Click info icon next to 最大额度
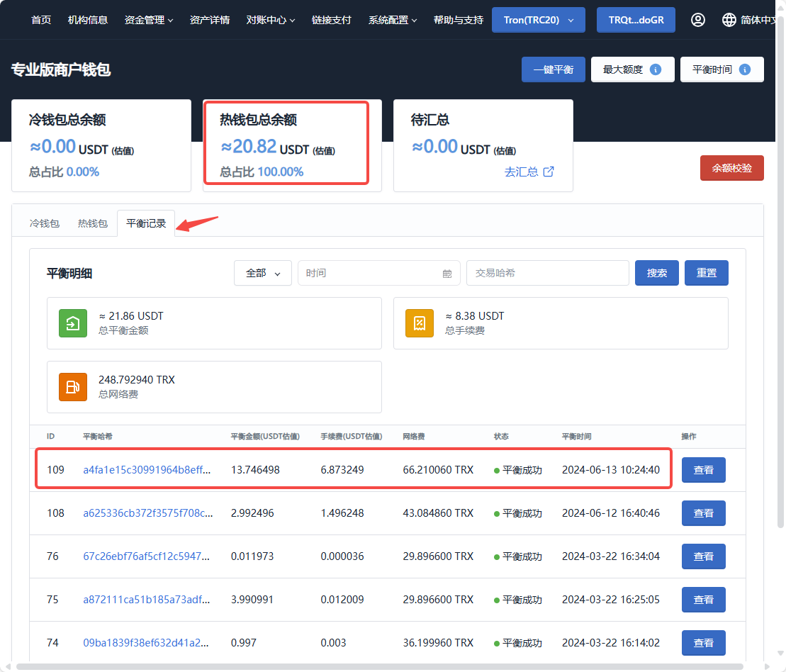This screenshot has height=672, width=786. [655, 69]
